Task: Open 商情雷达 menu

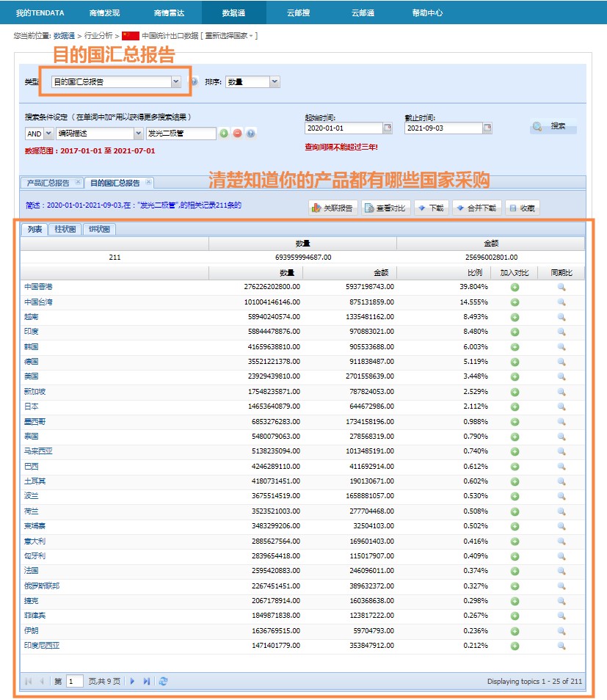Action: point(170,12)
